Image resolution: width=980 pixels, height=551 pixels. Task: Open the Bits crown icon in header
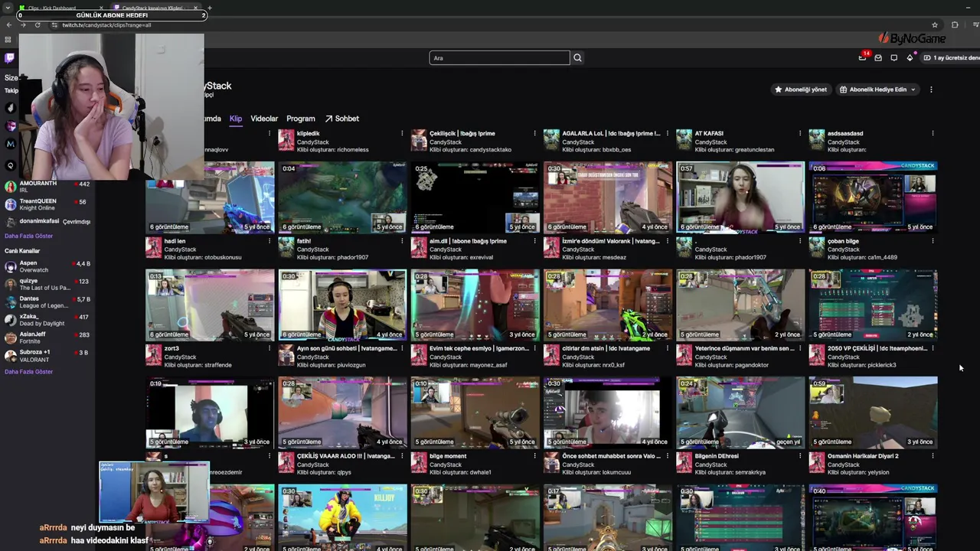click(x=910, y=58)
